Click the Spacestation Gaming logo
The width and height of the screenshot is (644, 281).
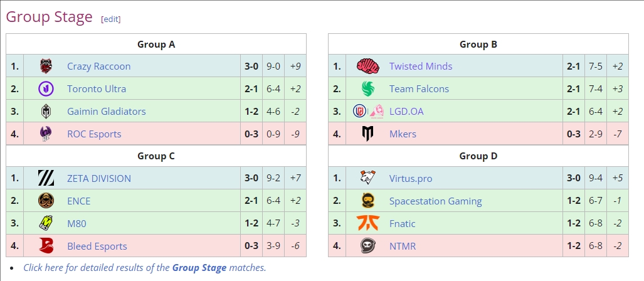pyautogui.click(x=367, y=201)
